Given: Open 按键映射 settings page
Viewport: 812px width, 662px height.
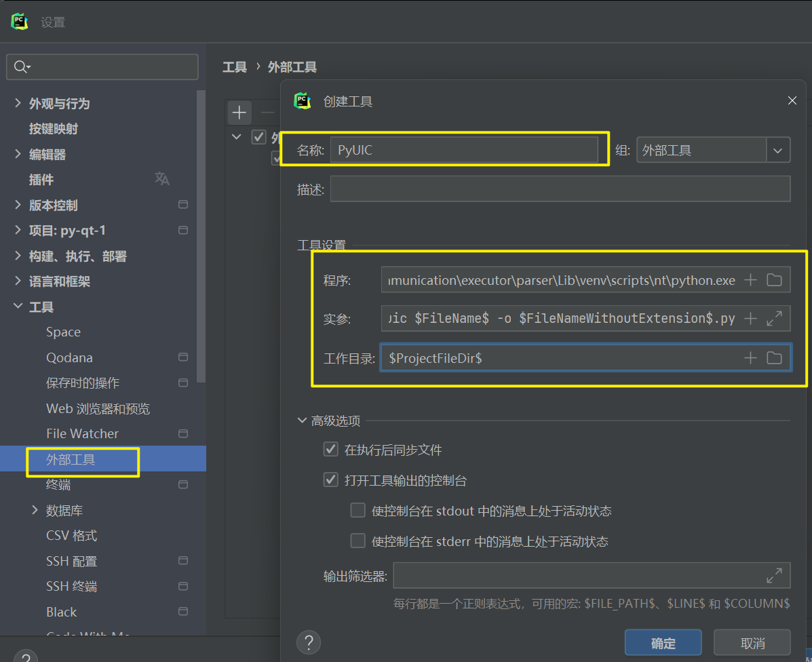Looking at the screenshot, I should click(54, 129).
